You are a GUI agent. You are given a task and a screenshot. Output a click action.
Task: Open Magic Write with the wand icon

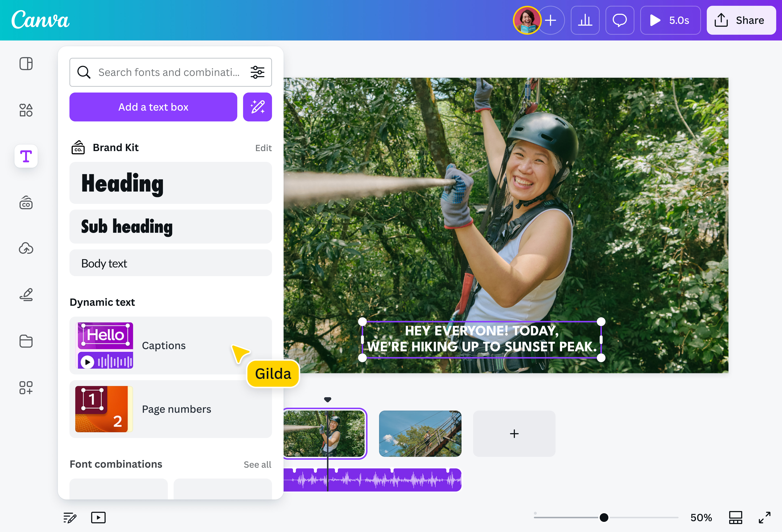click(257, 107)
